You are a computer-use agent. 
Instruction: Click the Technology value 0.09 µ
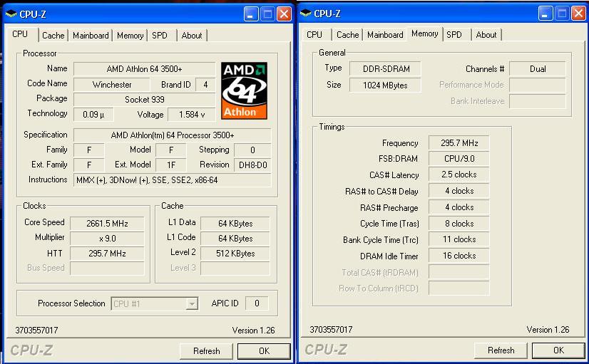pyautogui.click(x=93, y=115)
